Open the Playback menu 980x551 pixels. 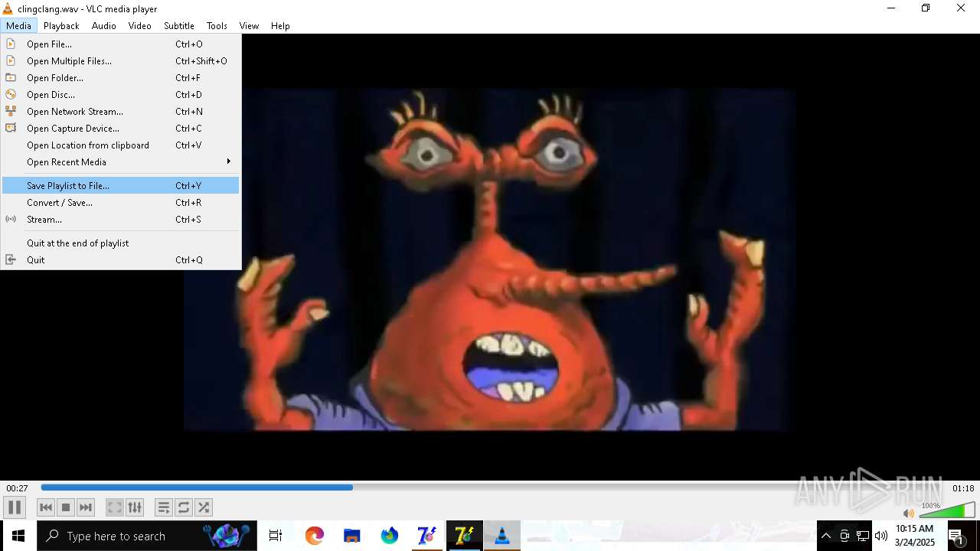click(x=61, y=26)
